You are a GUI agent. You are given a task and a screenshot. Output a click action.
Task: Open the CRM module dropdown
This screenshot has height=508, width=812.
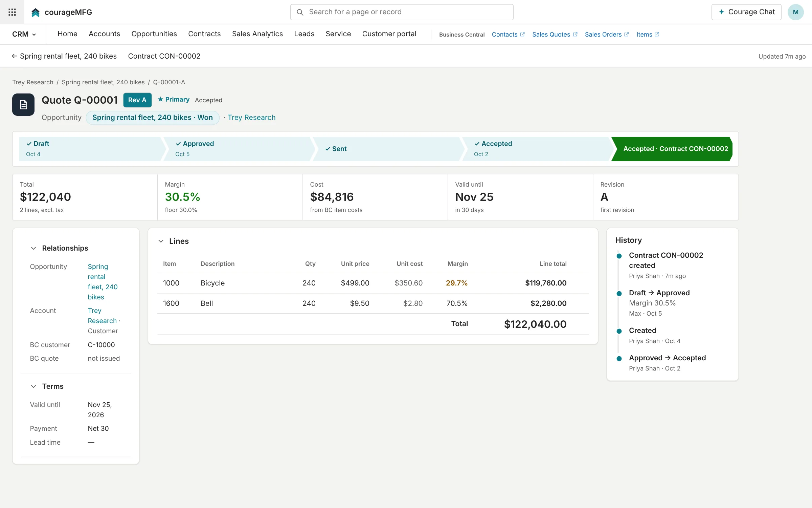(x=24, y=34)
